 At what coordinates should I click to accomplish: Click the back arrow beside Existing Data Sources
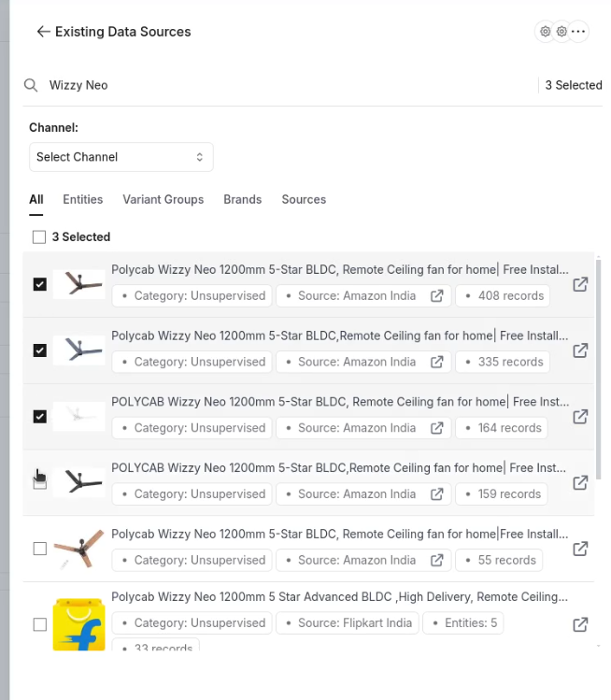[x=43, y=32]
